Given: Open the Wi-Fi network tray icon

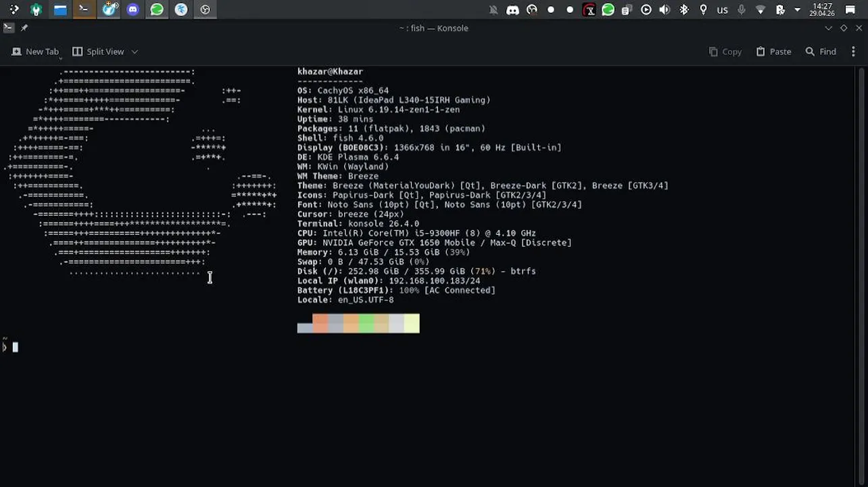Looking at the screenshot, I should tap(761, 9).
